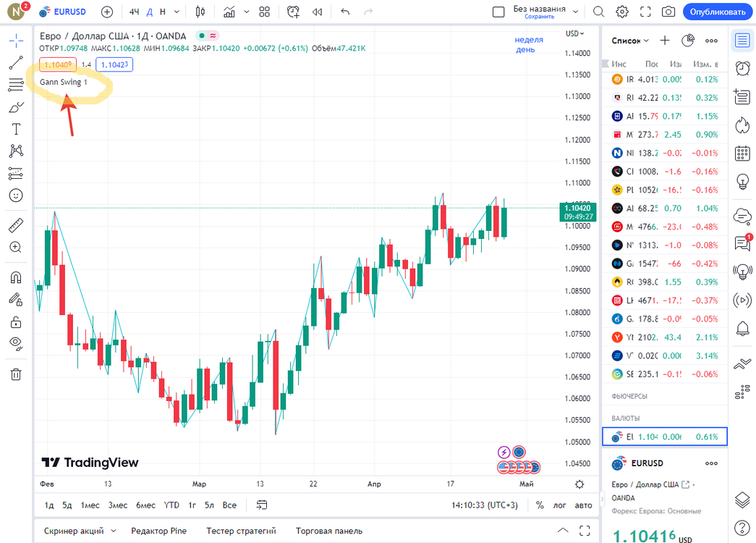This screenshot has width=756, height=543.
Task: Hide all drawings with eye icon
Action: tap(16, 344)
